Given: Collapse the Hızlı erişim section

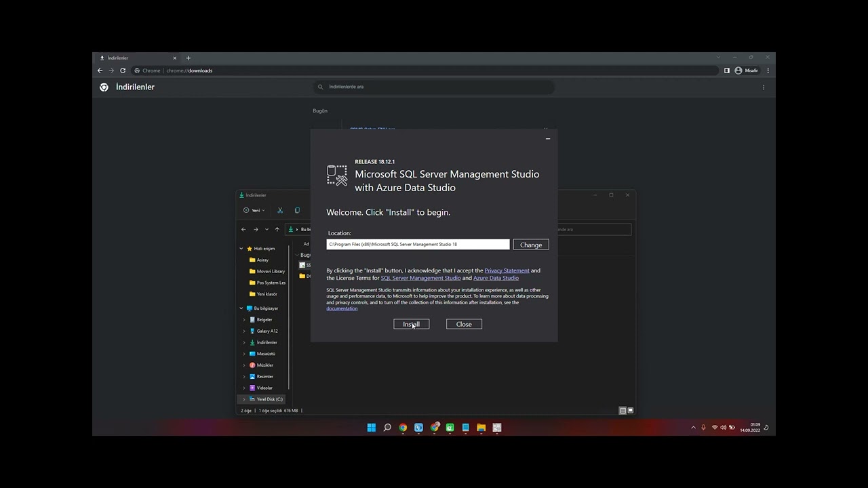Looking at the screenshot, I should click(241, 249).
